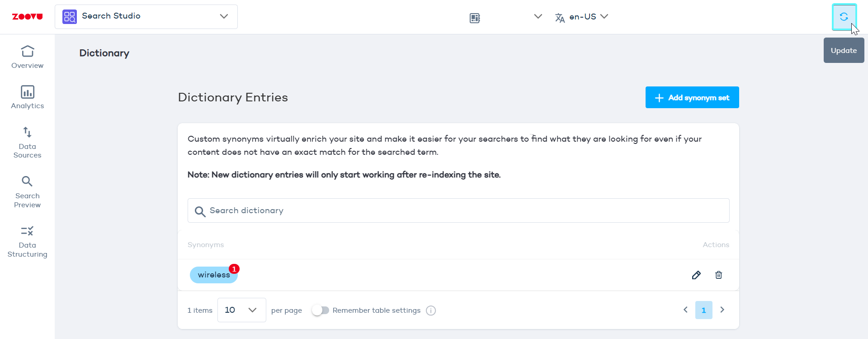Go to next page of entries
The width and height of the screenshot is (868, 339).
coord(722,310)
